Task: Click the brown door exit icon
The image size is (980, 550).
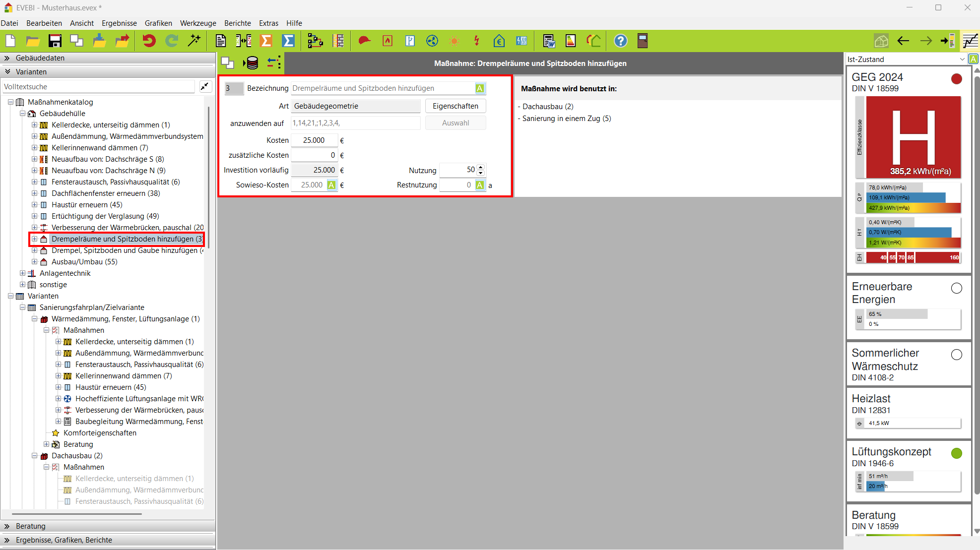Action: tap(642, 41)
